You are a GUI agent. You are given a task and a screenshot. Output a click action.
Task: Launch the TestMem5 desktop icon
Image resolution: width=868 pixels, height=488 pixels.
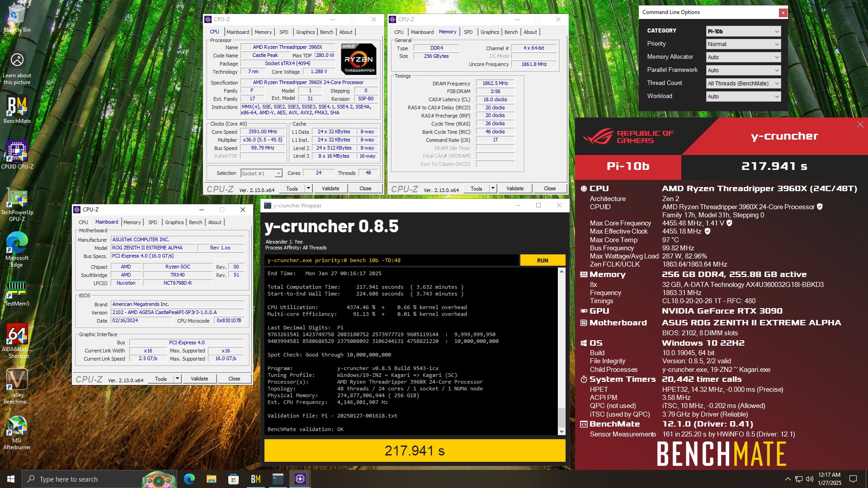17,293
